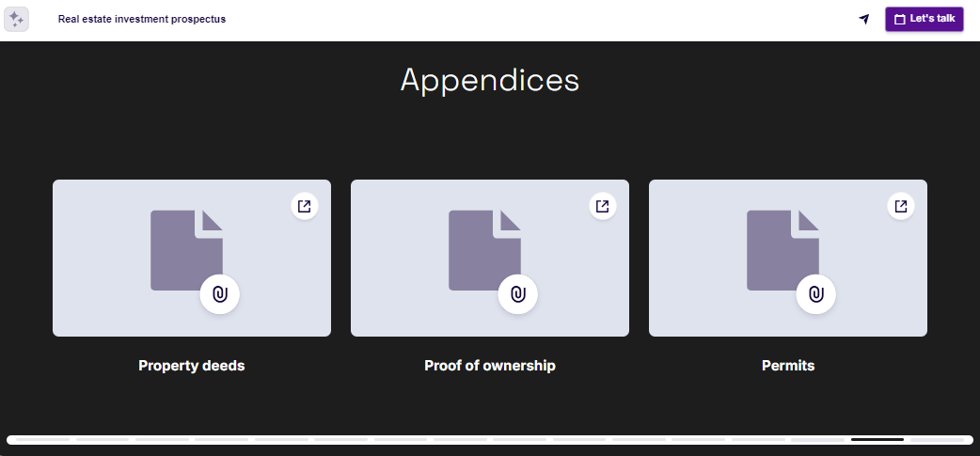
Task: Click the Proof of ownership caption
Action: click(x=490, y=366)
